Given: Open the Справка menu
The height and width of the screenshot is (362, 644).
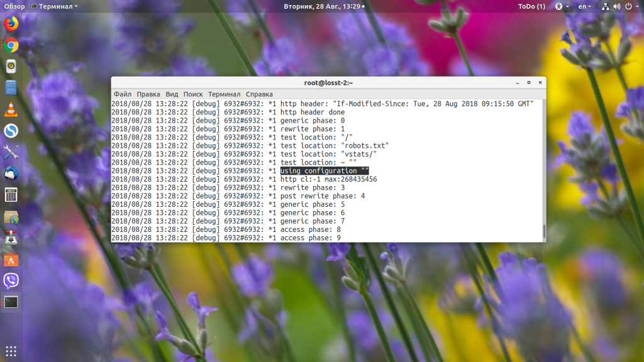Looking at the screenshot, I should tap(259, 94).
